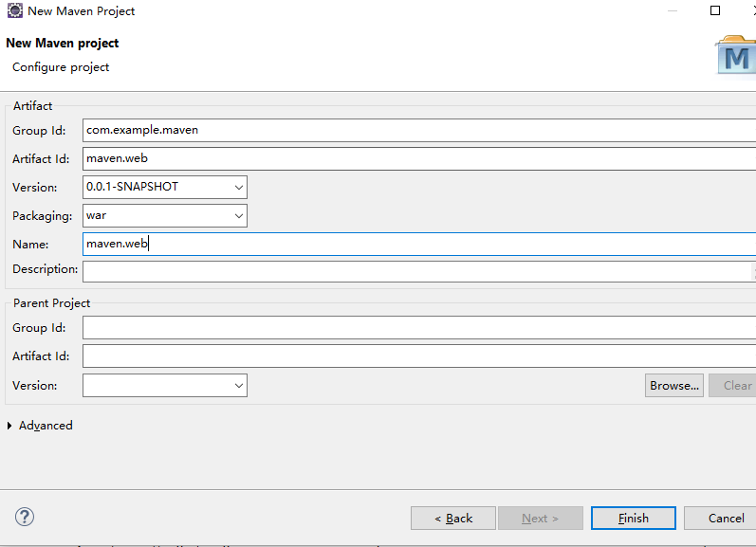Maximize the New Maven Project window
The image size is (756, 547).
coord(715,10)
